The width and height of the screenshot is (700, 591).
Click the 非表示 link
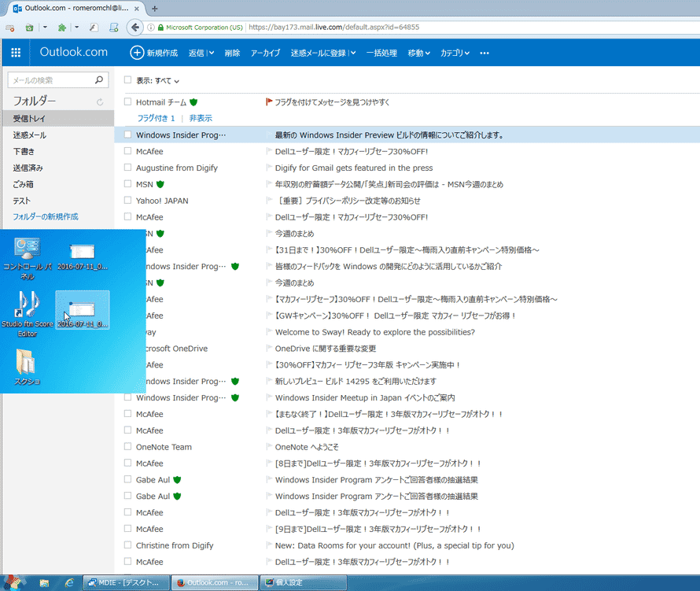coord(201,118)
